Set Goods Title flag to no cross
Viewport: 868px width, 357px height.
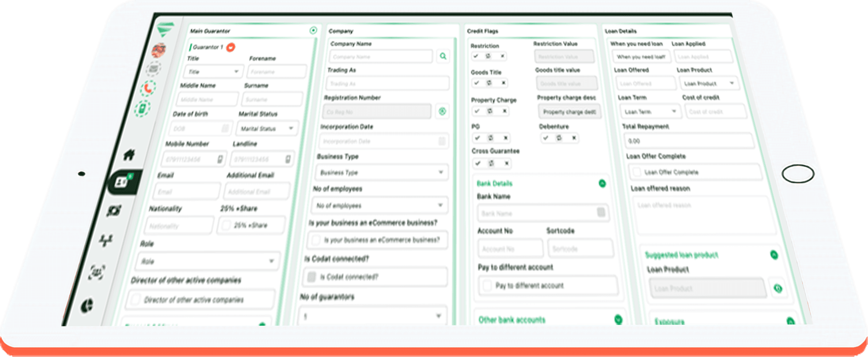[x=504, y=83]
